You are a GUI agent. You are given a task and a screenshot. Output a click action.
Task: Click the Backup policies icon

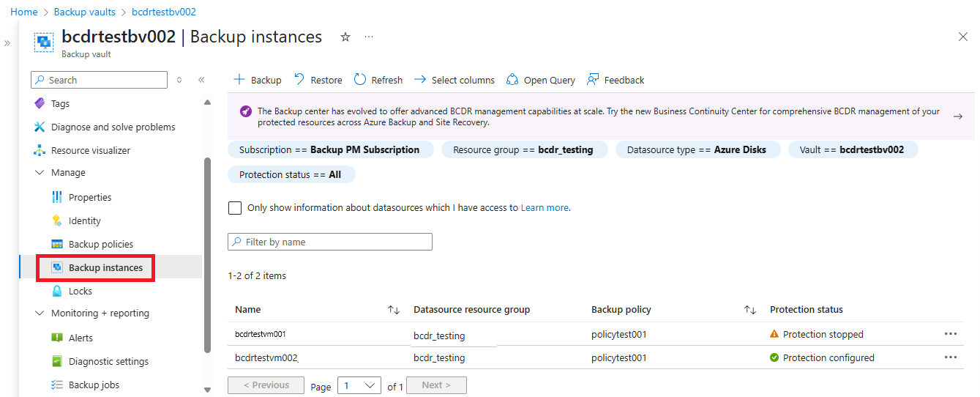point(57,244)
